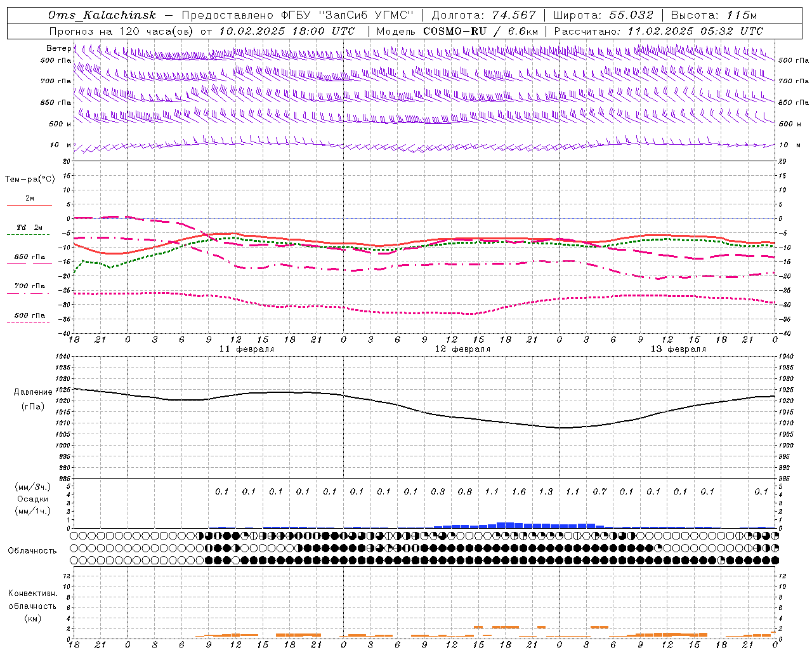Click the Давление pressure panel label

(x=33, y=392)
